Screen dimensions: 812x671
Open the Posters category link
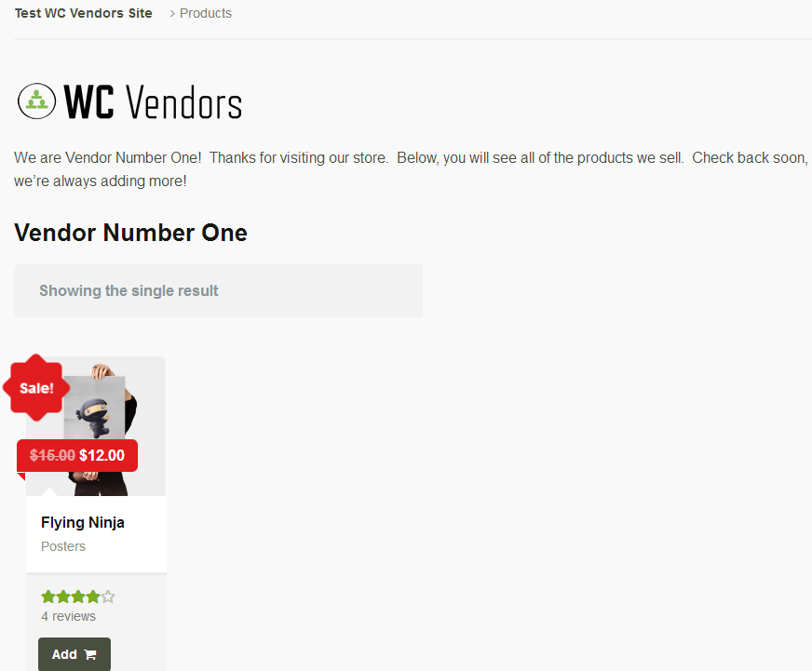(63, 546)
